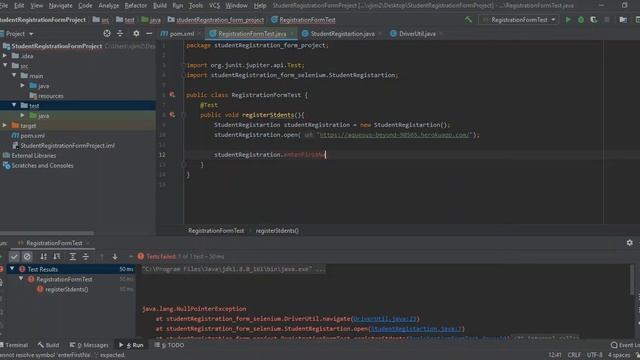Select External Libraries node

33,156
